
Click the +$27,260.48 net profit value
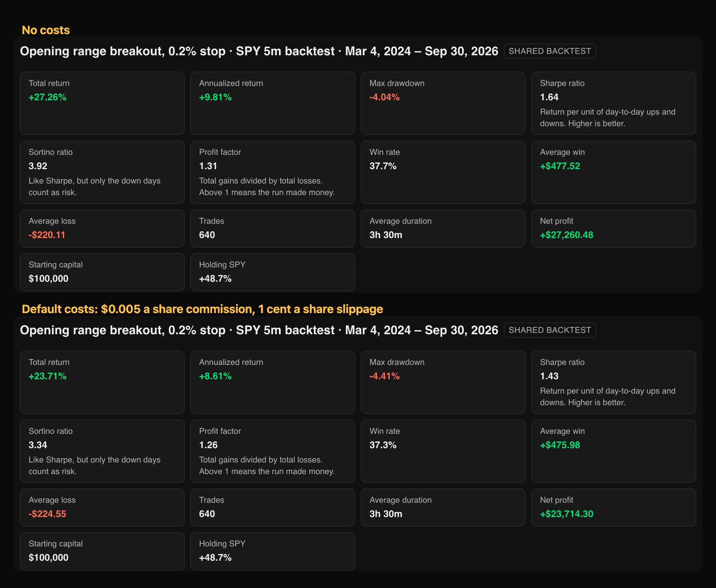click(x=566, y=235)
